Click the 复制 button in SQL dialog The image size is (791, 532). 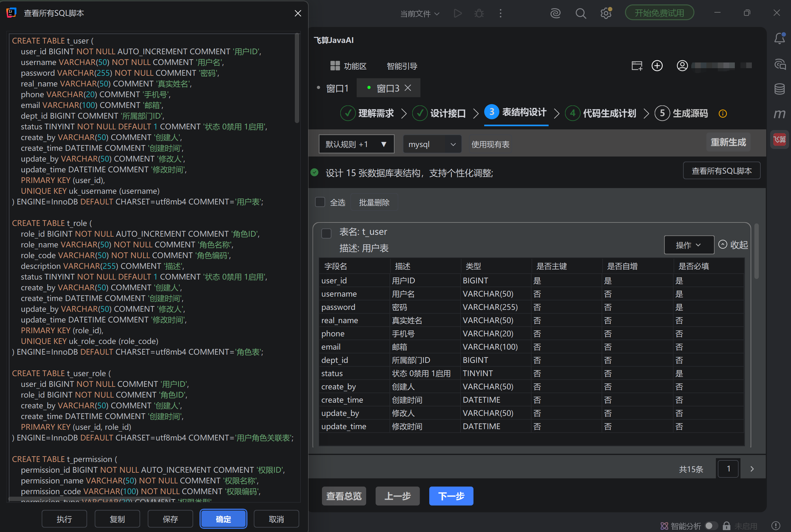pyautogui.click(x=117, y=519)
